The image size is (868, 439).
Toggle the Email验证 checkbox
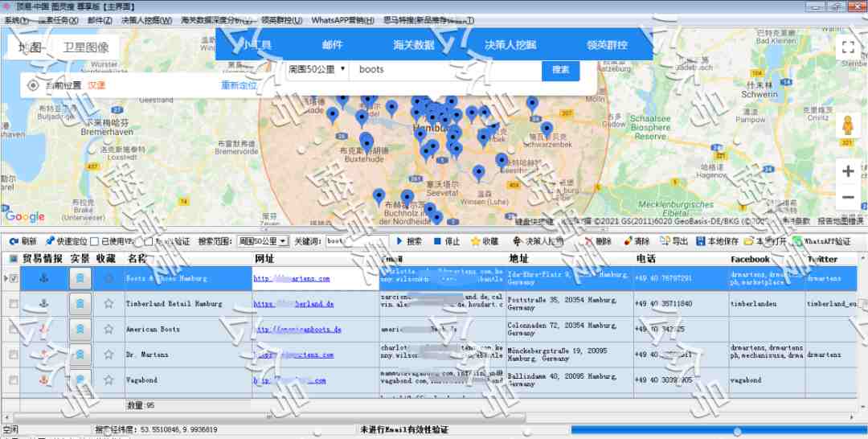coord(149,241)
